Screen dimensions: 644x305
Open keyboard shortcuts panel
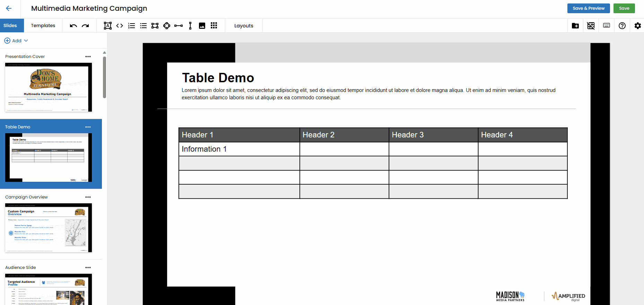(607, 26)
